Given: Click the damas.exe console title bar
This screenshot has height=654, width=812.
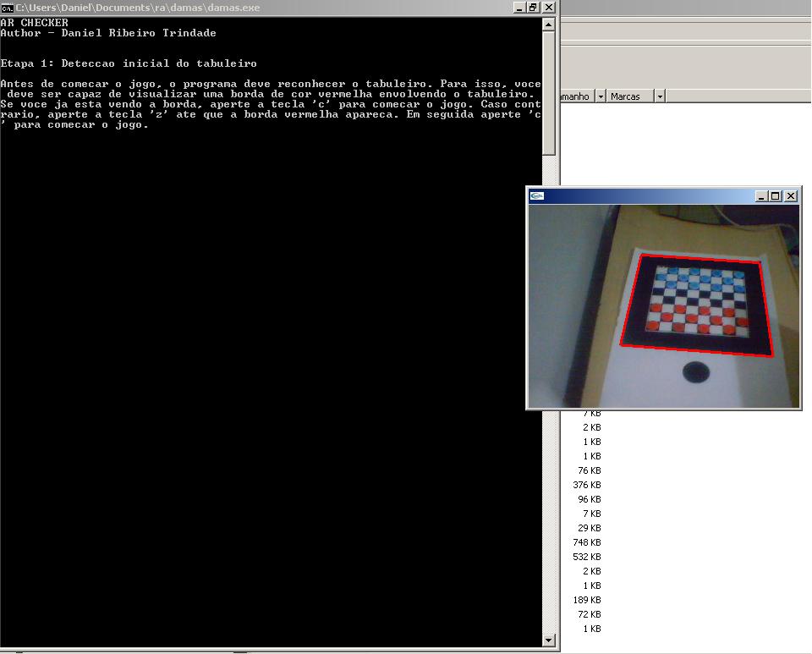Looking at the screenshot, I should (254, 7).
